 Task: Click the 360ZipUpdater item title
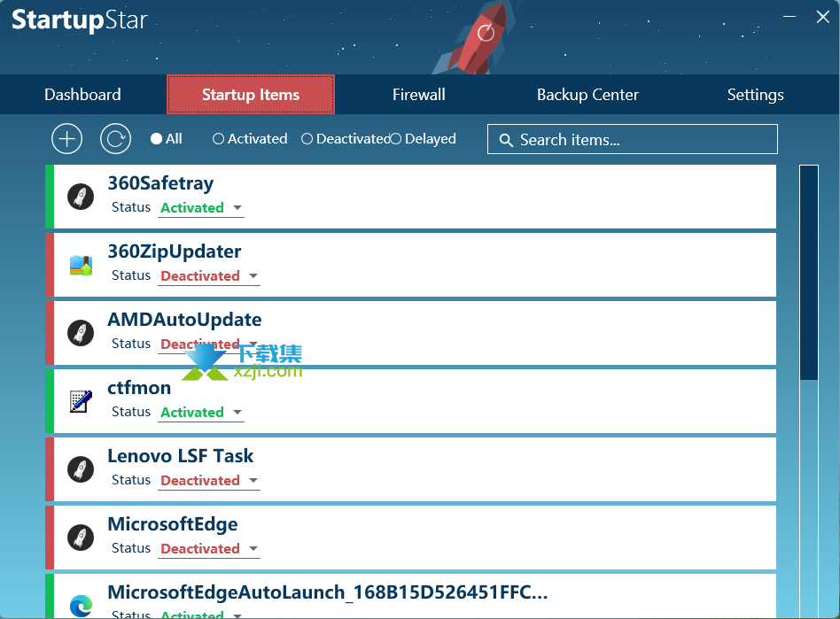pyautogui.click(x=175, y=251)
